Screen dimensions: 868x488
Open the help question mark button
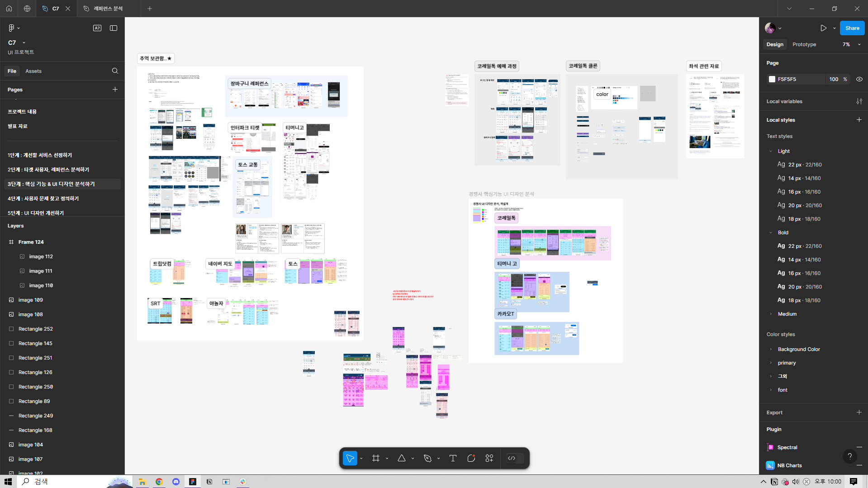pyautogui.click(x=850, y=456)
